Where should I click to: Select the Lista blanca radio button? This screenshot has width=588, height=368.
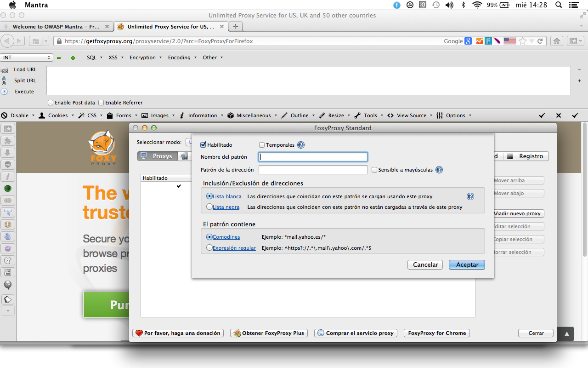point(209,196)
